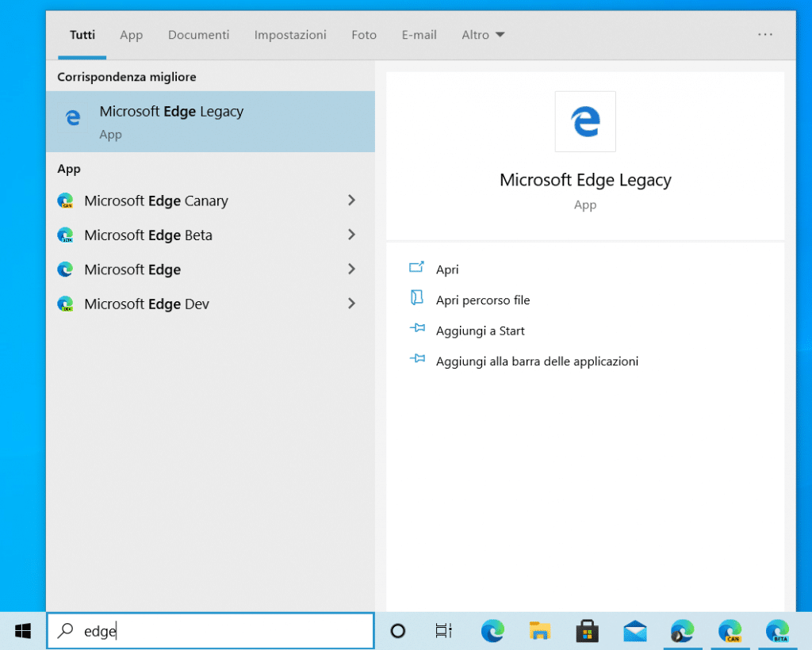The image size is (812, 650).
Task: Expand Microsoft Edge Canary options arrow
Action: click(x=351, y=201)
